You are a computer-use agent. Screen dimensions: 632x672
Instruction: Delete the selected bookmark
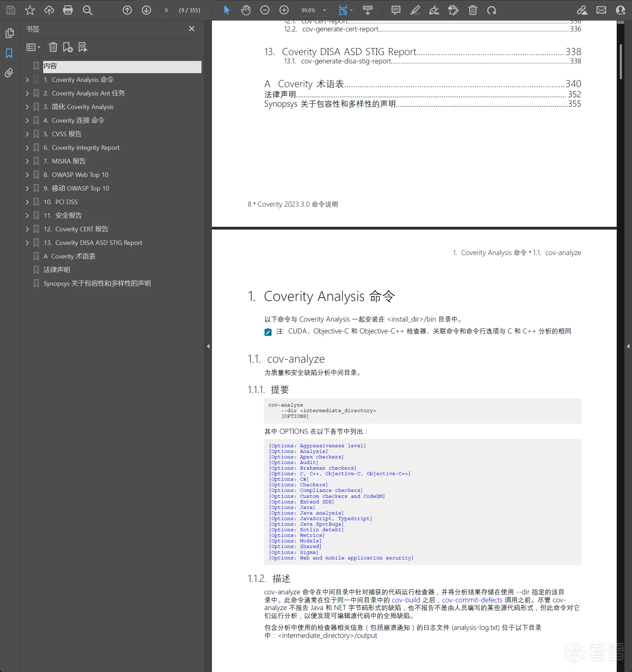53,47
